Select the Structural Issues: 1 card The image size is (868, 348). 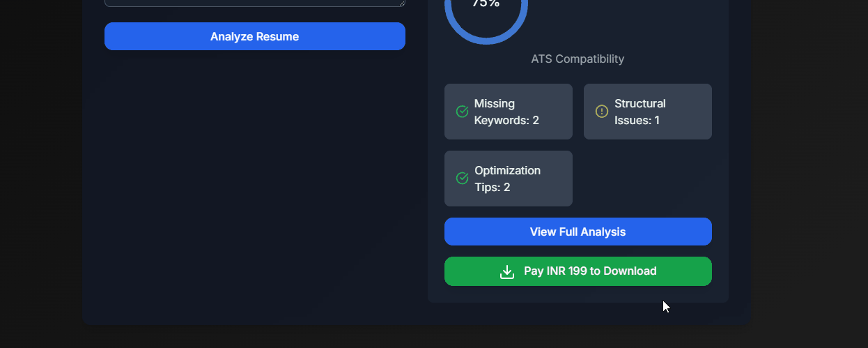click(x=648, y=112)
